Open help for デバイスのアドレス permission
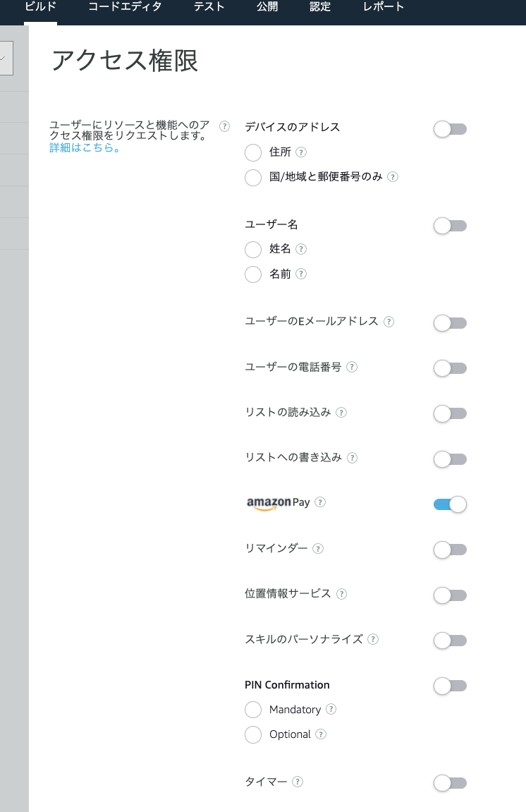The height and width of the screenshot is (812, 526). 224,126
